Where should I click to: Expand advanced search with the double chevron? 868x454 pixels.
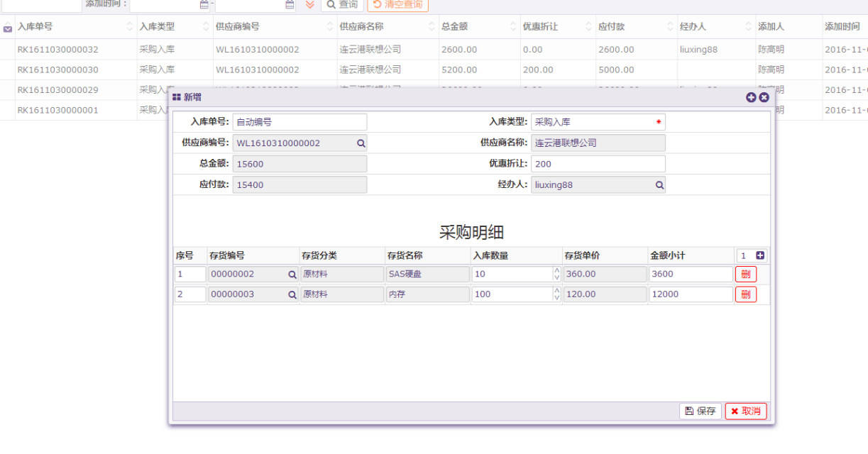pyautogui.click(x=309, y=4)
